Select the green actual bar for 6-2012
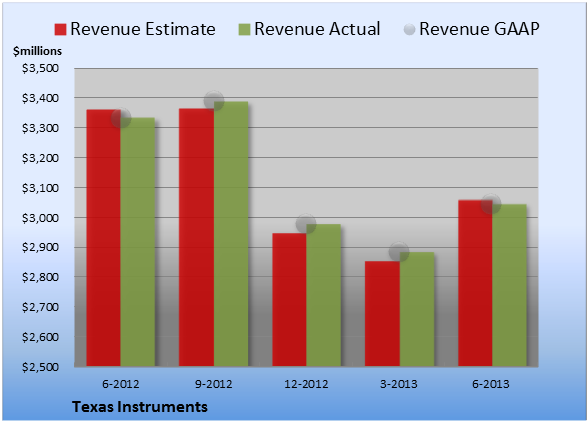Image resolution: width=588 pixels, height=422 pixels. (138, 242)
